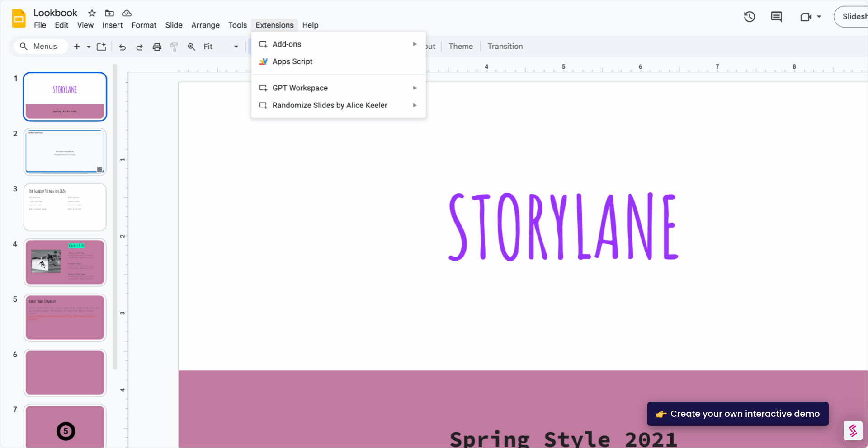Select slide 5 About Your Company thumbnail
This screenshot has height=448, width=868.
click(65, 317)
